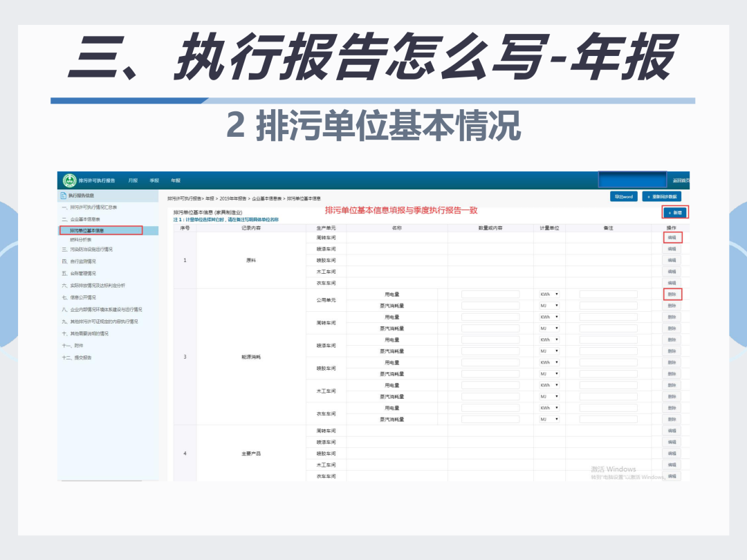
Task: Edit the 原料 木工车间 row
Action: (672, 272)
